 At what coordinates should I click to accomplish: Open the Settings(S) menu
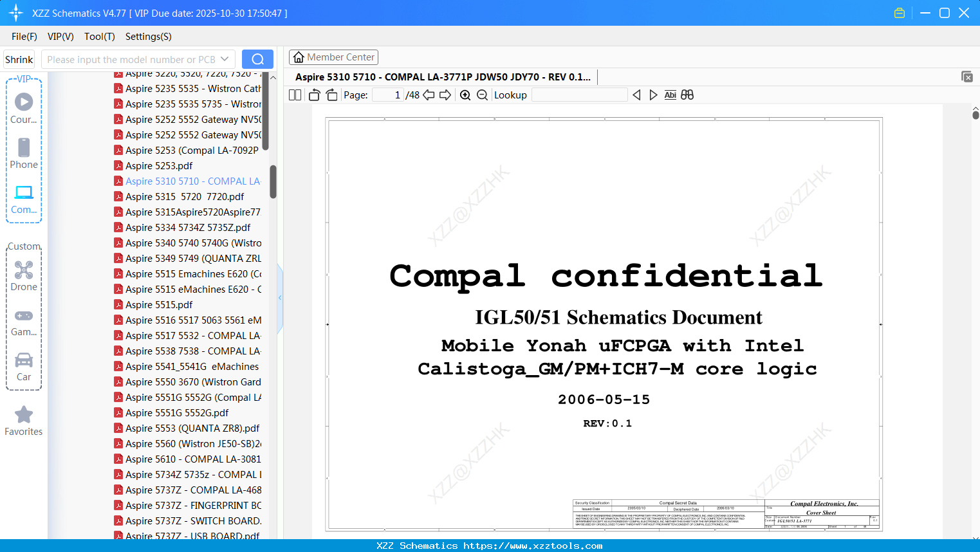tap(149, 37)
